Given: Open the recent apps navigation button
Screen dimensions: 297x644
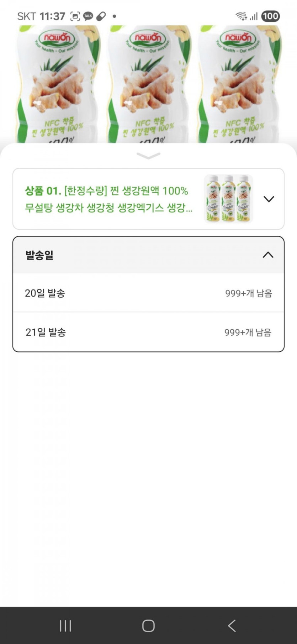Looking at the screenshot, I should pos(65,625).
